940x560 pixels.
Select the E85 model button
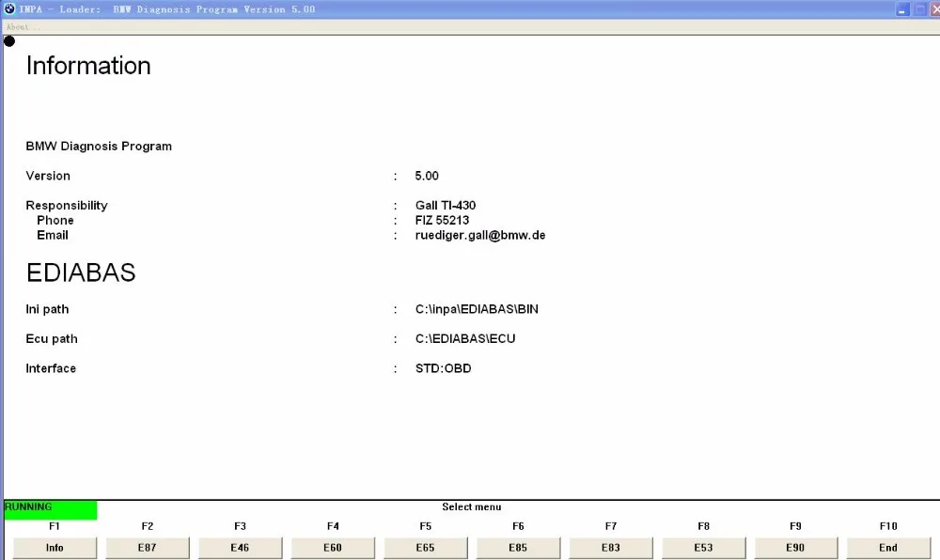(518, 548)
